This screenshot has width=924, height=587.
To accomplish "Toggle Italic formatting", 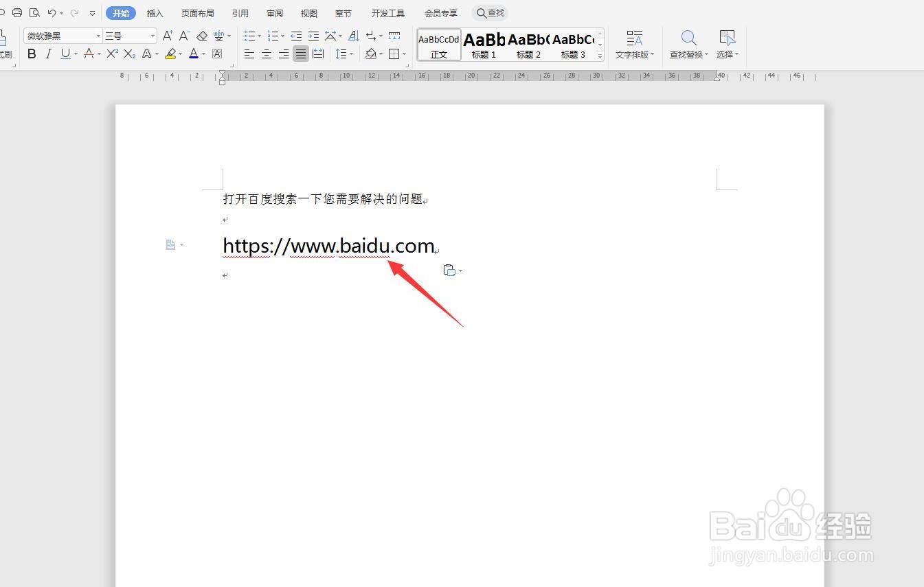I will 48,54.
